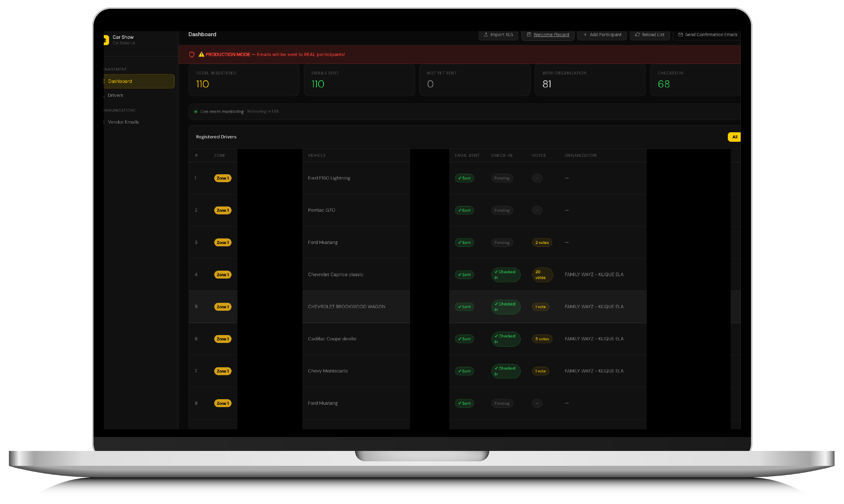The image size is (844, 504).
Task: Click the shield icon in production banner
Action: (x=192, y=54)
